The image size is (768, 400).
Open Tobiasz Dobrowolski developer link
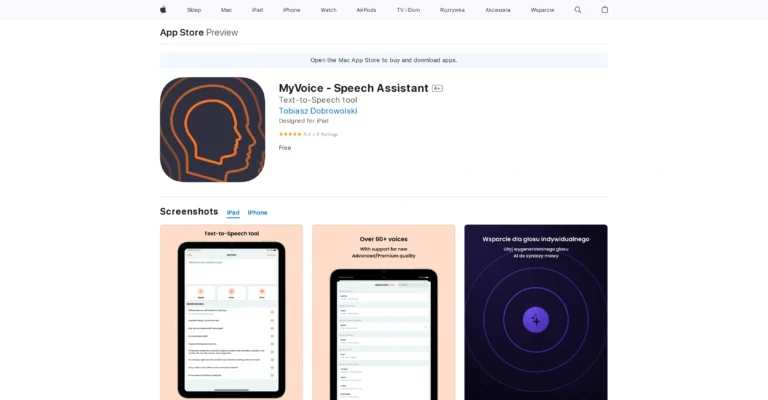point(318,111)
